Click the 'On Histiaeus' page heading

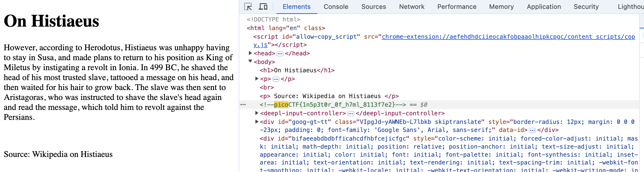coord(51,21)
